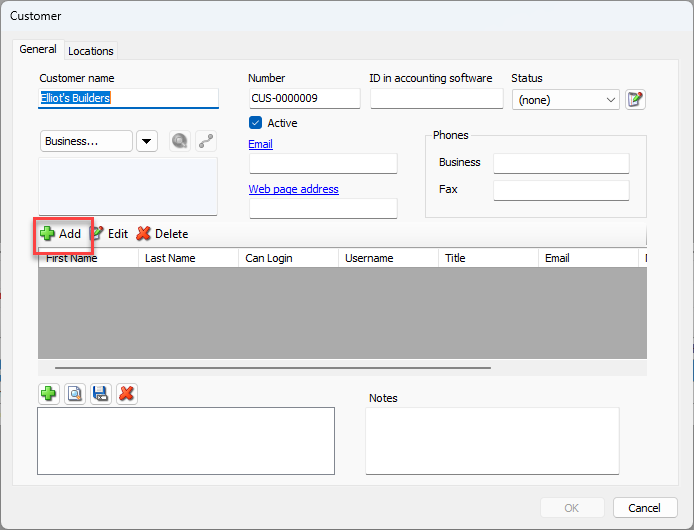
Task: Click the Number field CUS-0000009
Action: (x=305, y=98)
